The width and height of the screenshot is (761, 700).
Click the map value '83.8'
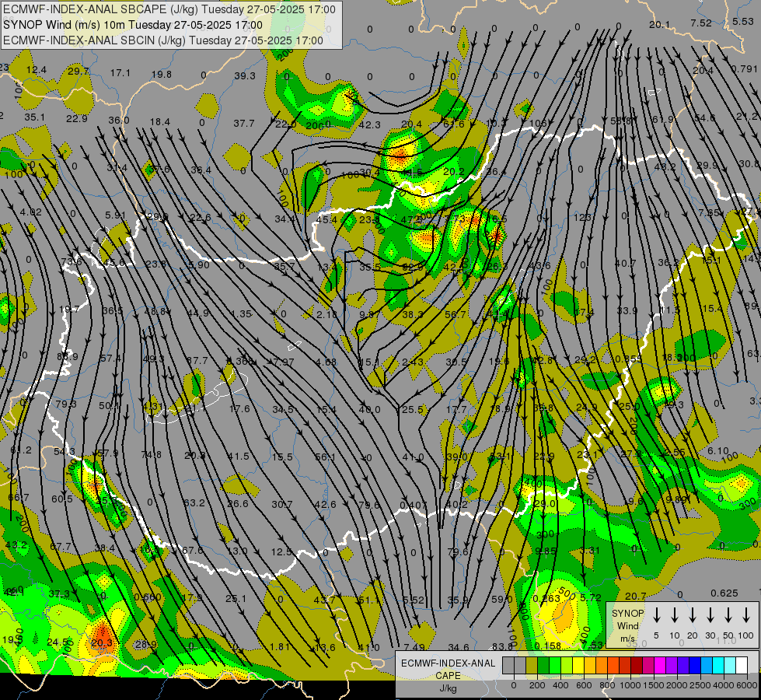[x=502, y=646]
